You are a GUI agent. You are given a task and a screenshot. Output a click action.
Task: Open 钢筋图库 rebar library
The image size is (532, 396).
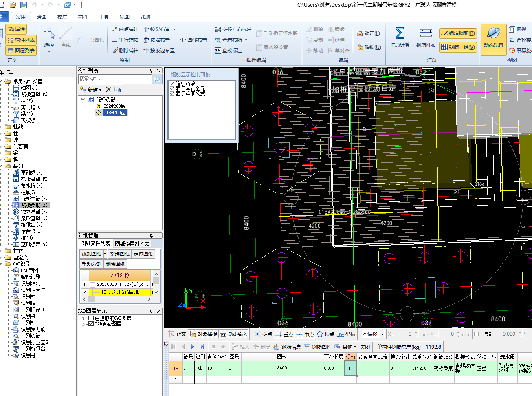318,347
